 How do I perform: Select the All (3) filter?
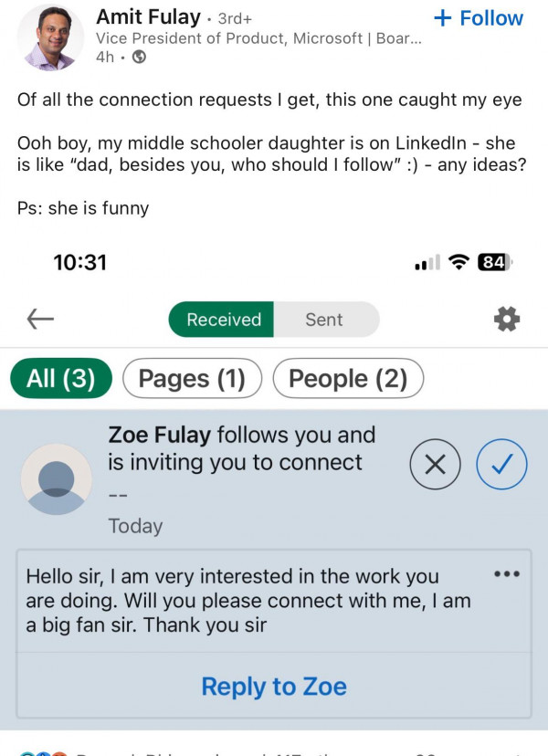pyautogui.click(x=60, y=379)
